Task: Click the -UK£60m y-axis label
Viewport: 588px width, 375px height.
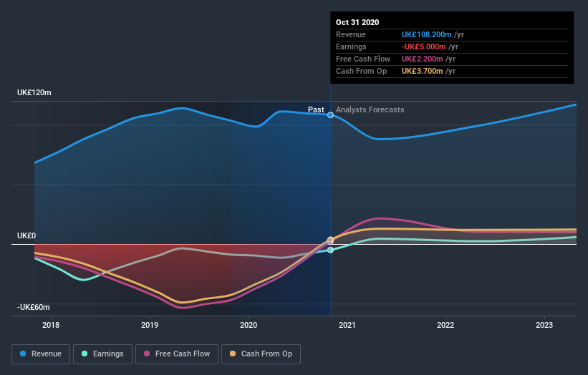Action: tap(34, 307)
